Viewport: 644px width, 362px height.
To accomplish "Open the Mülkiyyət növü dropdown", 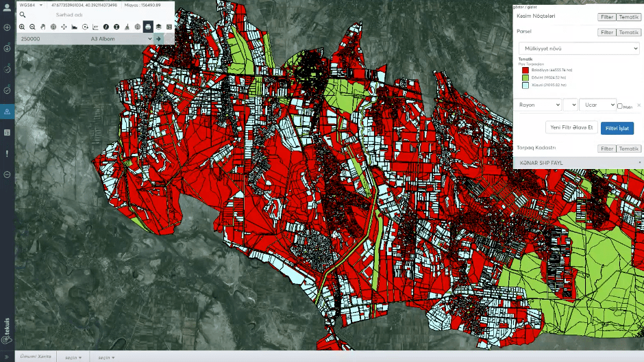I will point(579,49).
